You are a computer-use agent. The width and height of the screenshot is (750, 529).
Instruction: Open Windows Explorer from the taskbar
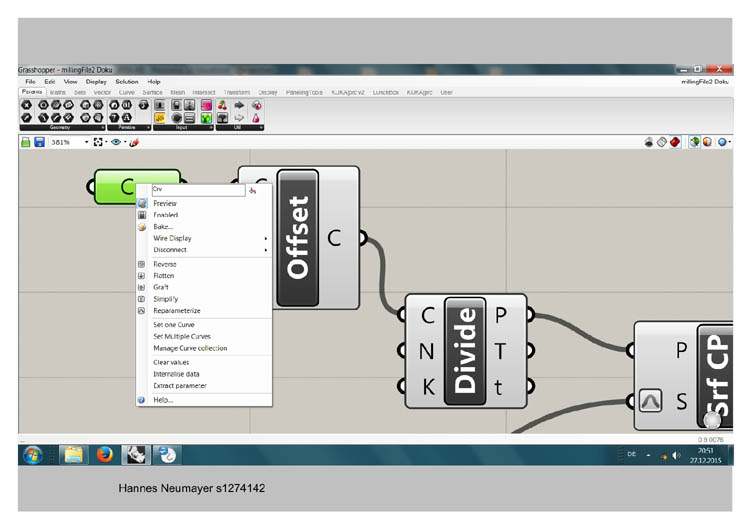[73, 455]
